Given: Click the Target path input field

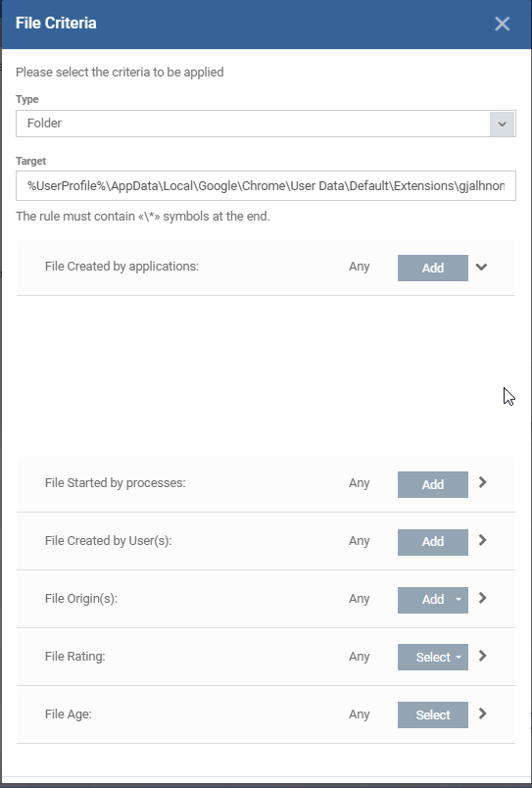Looking at the screenshot, I should (x=266, y=186).
